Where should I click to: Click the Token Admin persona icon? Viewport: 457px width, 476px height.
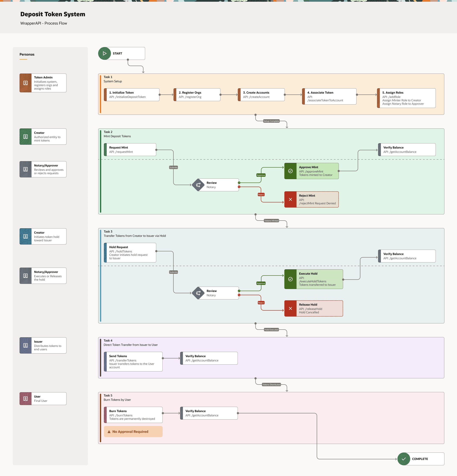point(25,83)
